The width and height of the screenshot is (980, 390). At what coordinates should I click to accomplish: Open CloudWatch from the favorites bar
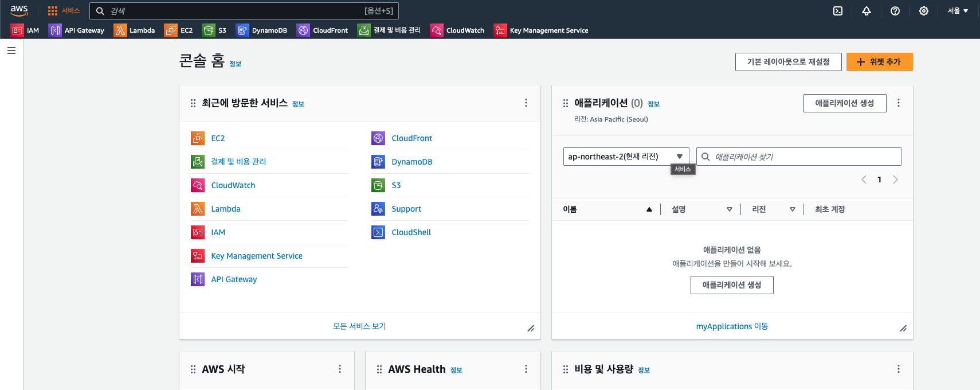click(457, 30)
